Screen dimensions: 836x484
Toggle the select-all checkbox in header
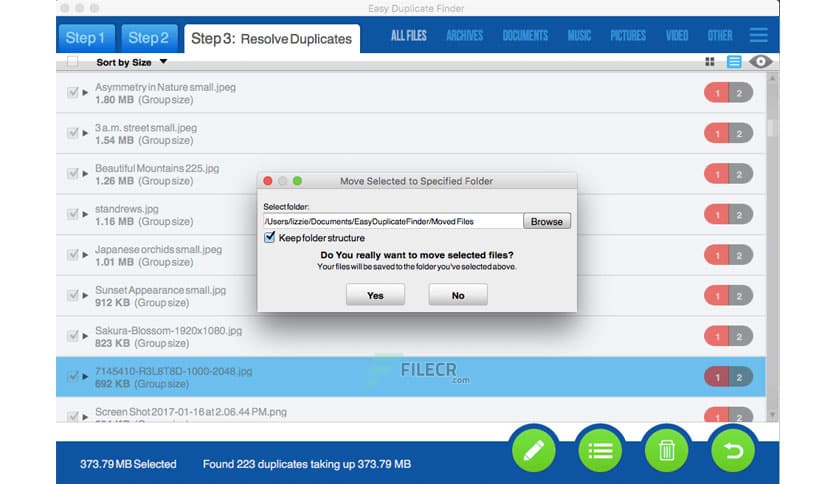(x=73, y=62)
